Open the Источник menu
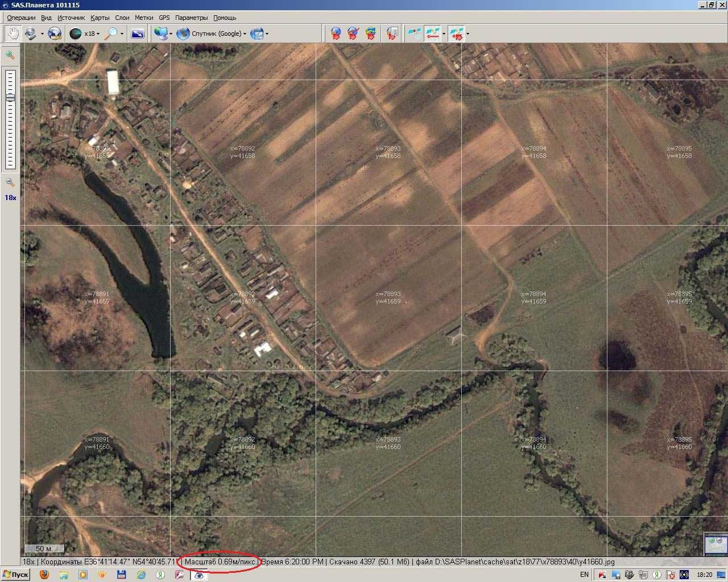 (x=71, y=18)
